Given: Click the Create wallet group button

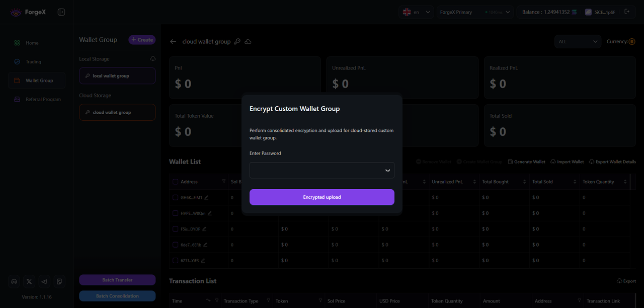Looking at the screenshot, I should pyautogui.click(x=142, y=40).
